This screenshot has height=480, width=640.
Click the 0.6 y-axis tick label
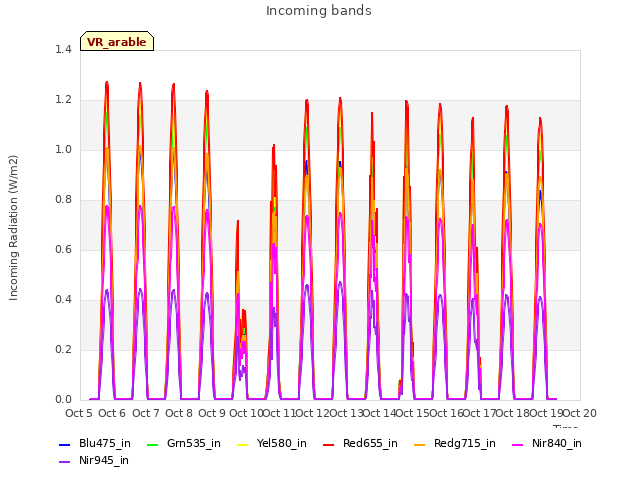(63, 250)
